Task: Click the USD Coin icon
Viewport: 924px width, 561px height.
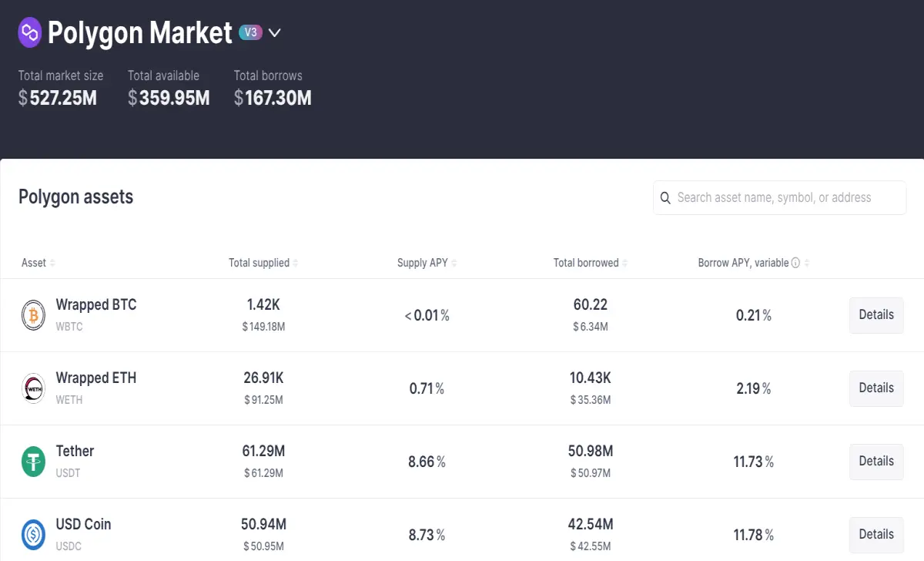Action: [33, 535]
